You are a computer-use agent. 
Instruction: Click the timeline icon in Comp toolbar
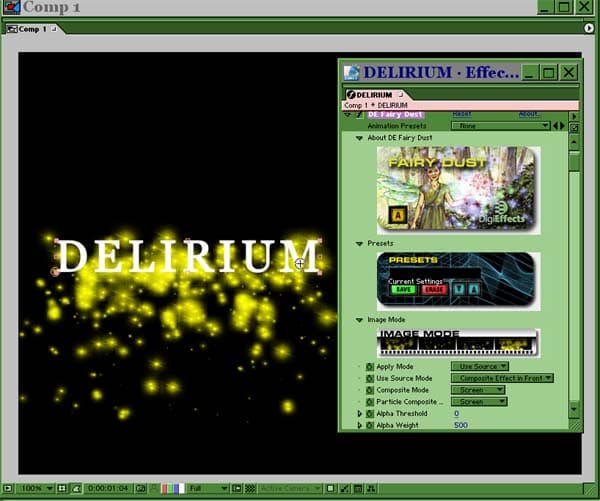358,488
